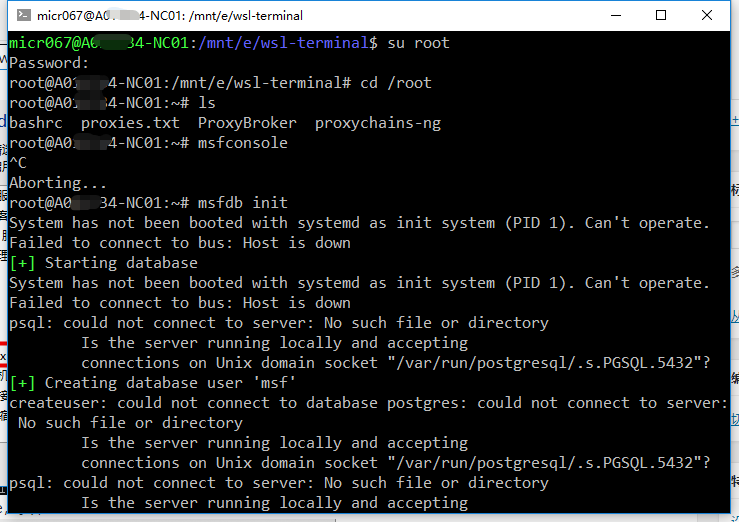Click the 'su root' command text

point(418,43)
